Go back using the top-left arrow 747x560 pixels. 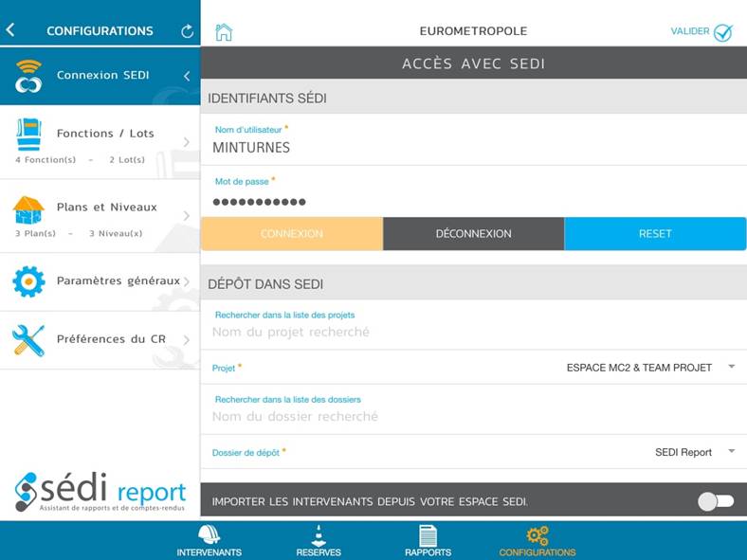pyautogui.click(x=10, y=30)
